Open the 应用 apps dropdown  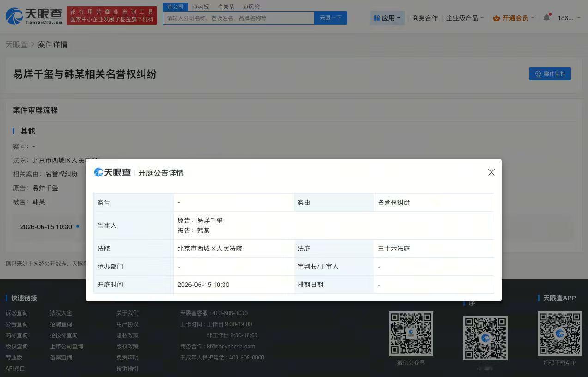pos(387,18)
